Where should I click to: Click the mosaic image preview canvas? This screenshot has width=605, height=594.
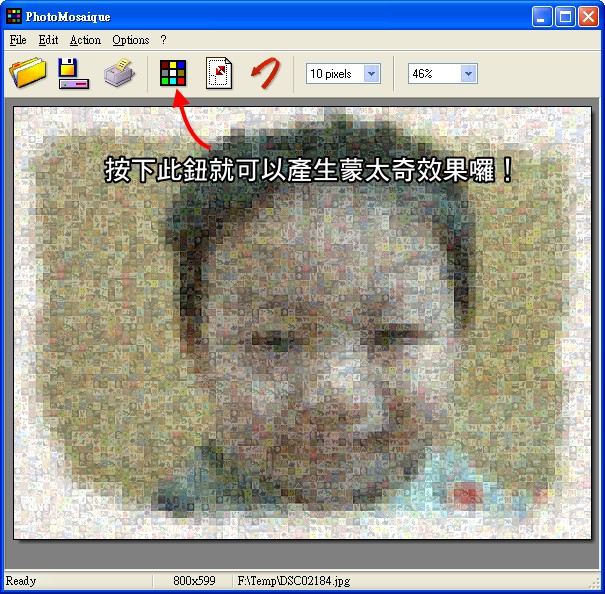coord(302,323)
